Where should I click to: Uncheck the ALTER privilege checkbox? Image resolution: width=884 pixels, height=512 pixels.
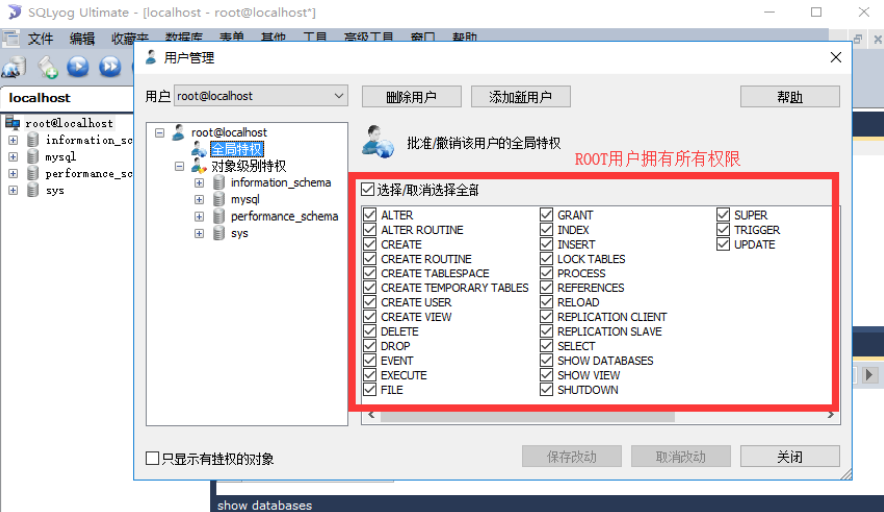pos(370,215)
